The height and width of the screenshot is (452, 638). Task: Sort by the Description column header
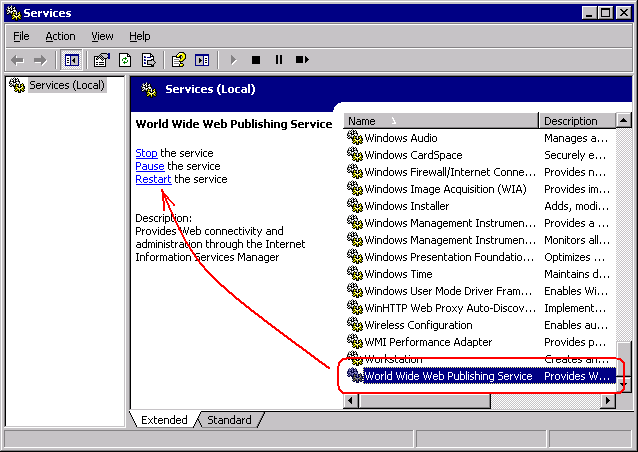tap(577, 121)
